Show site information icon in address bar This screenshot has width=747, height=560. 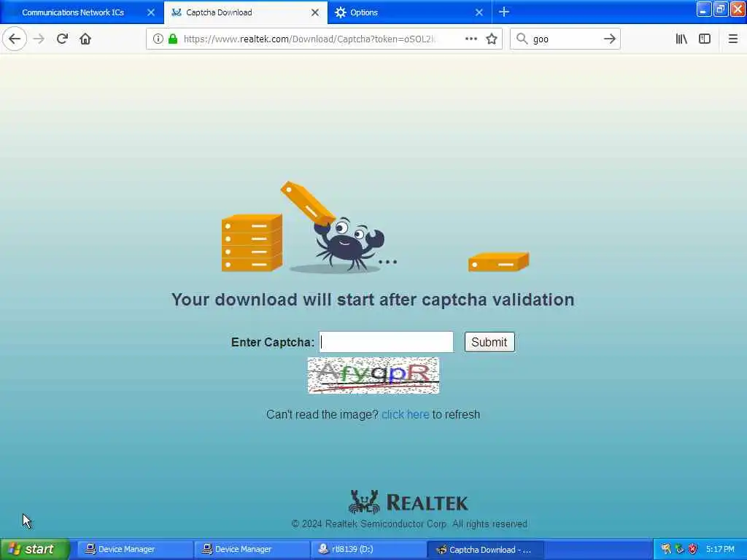pyautogui.click(x=158, y=39)
